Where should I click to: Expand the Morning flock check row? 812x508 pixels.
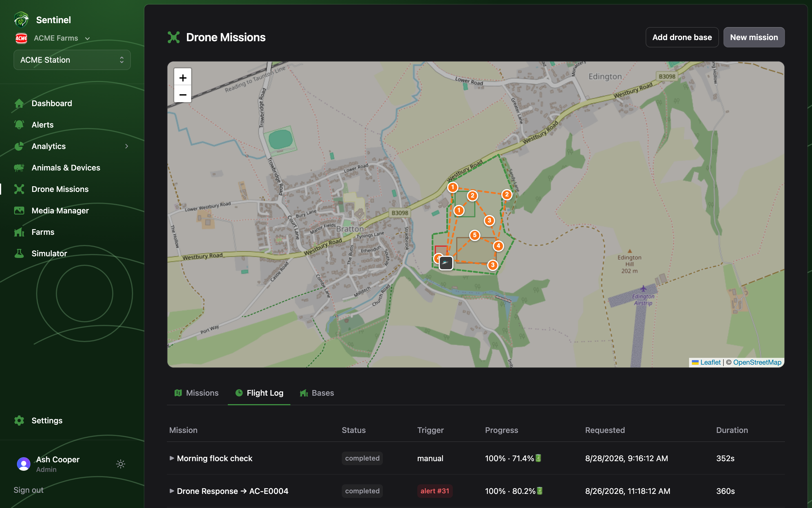(x=172, y=458)
